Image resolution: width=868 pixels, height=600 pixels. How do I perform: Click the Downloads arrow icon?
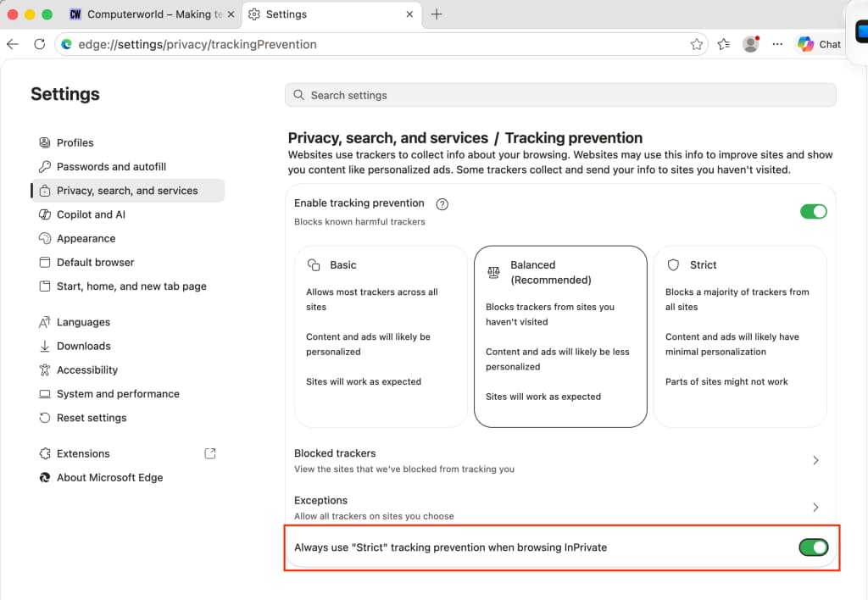click(x=45, y=346)
